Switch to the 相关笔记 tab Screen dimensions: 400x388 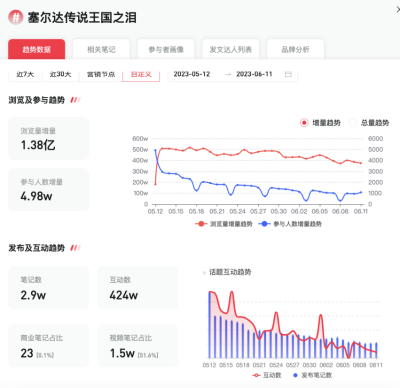[x=101, y=50]
